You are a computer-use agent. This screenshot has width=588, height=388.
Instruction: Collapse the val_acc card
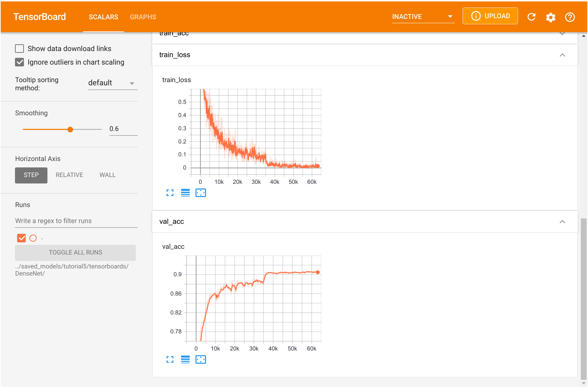[563, 221]
